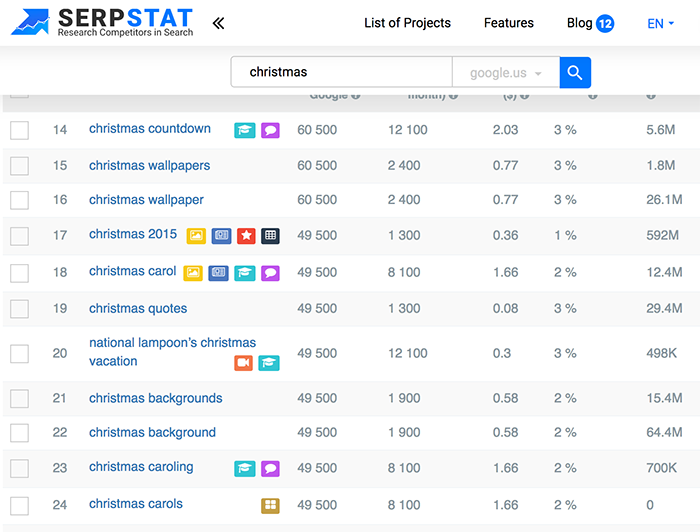Check the christmas background row 22 checkbox
700x532 pixels.
pyautogui.click(x=20, y=433)
